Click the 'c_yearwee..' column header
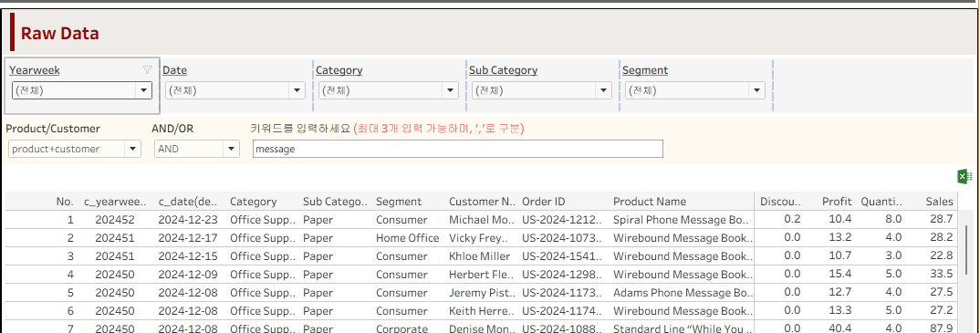 coord(115,202)
